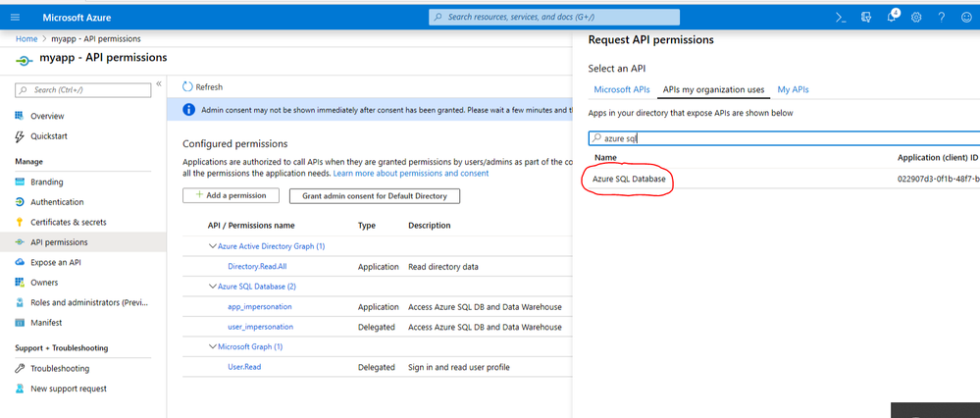Click the Application (client) ID column header
This screenshot has height=418, width=980.
[938, 157]
